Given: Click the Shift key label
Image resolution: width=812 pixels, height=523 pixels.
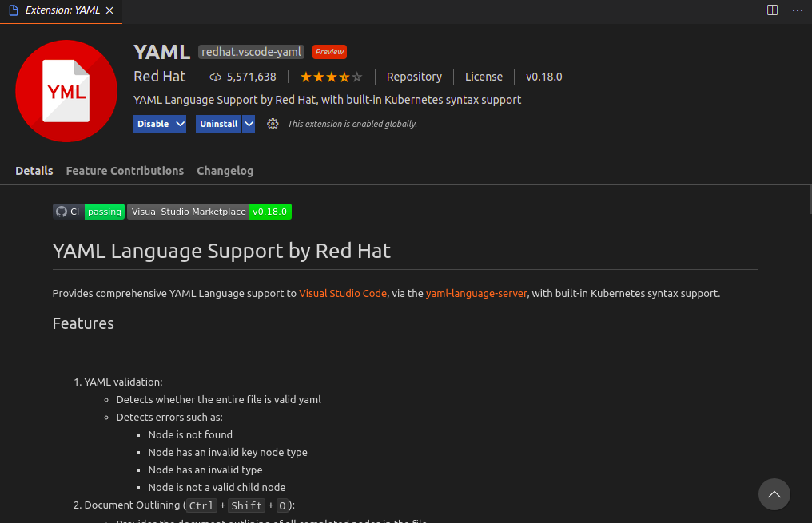Looking at the screenshot, I should click(x=246, y=505).
